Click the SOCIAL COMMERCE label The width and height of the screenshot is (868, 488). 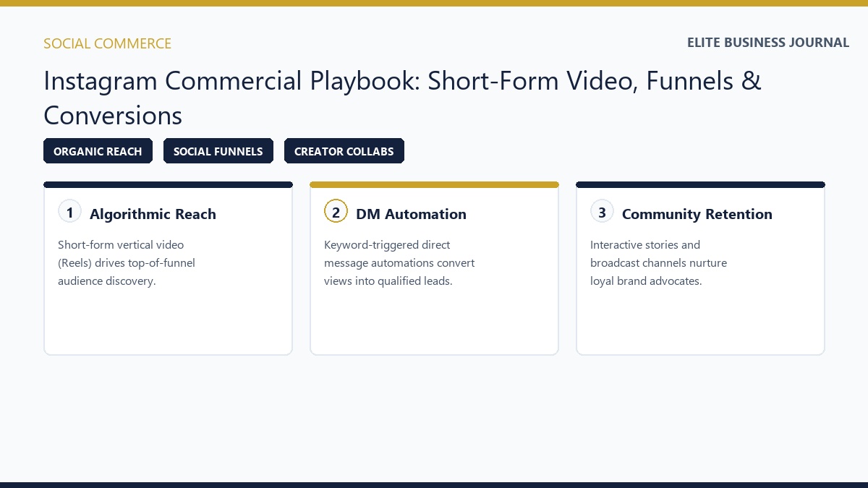coord(107,43)
